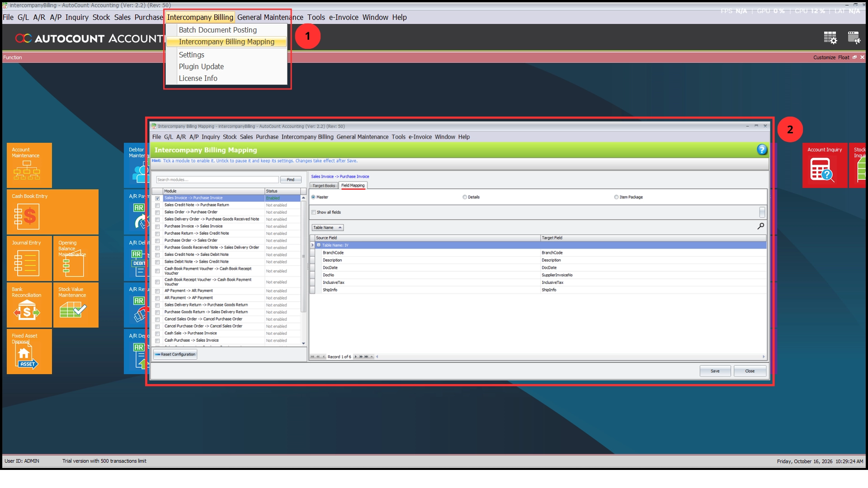Click Table Name group sort button
The image size is (868, 488).
(328, 228)
